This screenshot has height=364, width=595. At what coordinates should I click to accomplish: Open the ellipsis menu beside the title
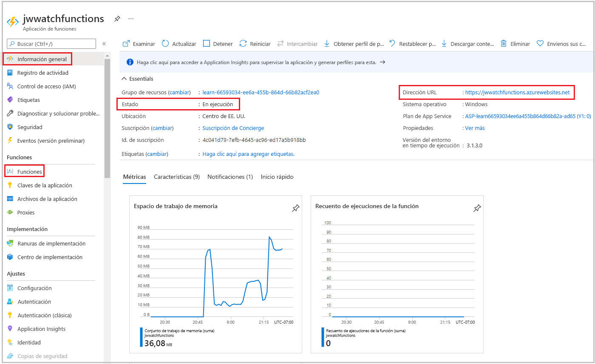click(x=131, y=19)
